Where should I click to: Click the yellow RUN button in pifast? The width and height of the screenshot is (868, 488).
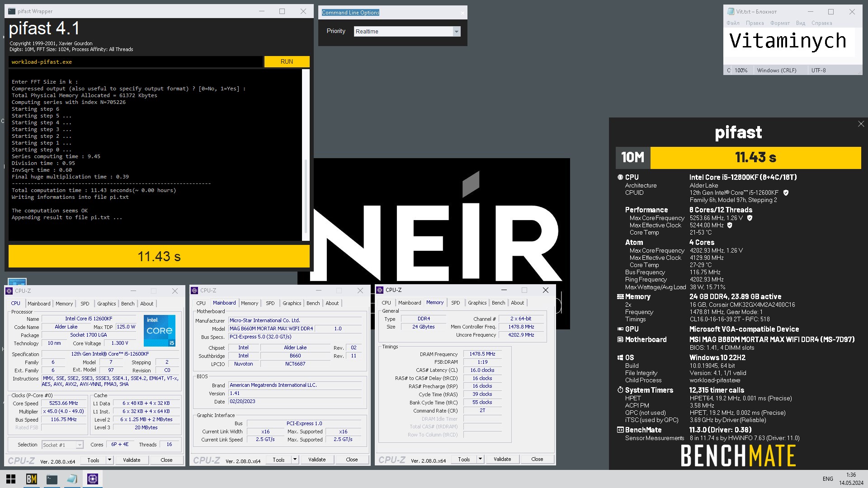287,61
